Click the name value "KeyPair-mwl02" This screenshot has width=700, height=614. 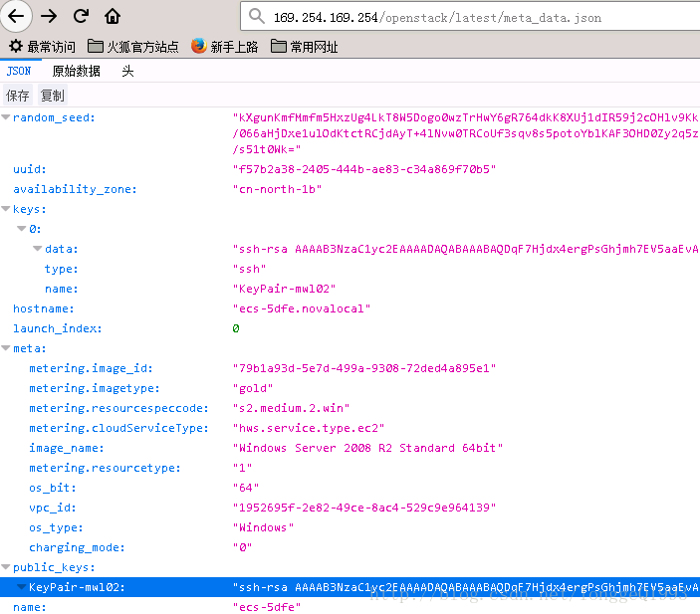(x=284, y=289)
